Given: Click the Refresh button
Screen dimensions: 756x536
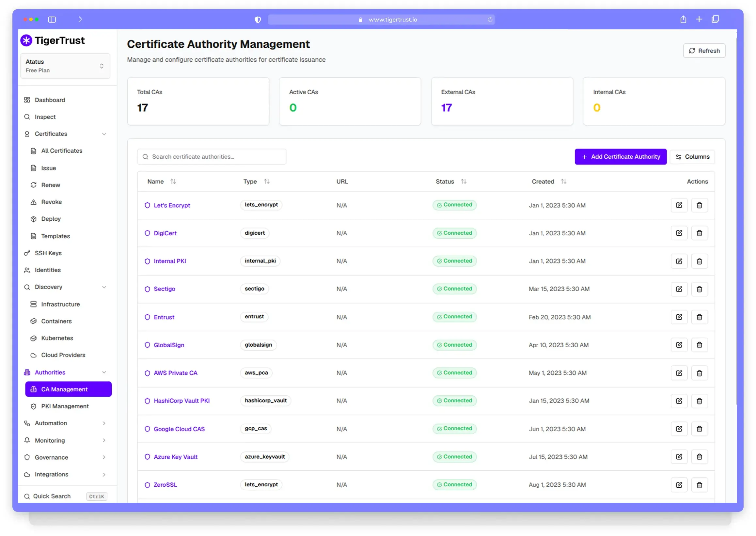Looking at the screenshot, I should 704,51.
